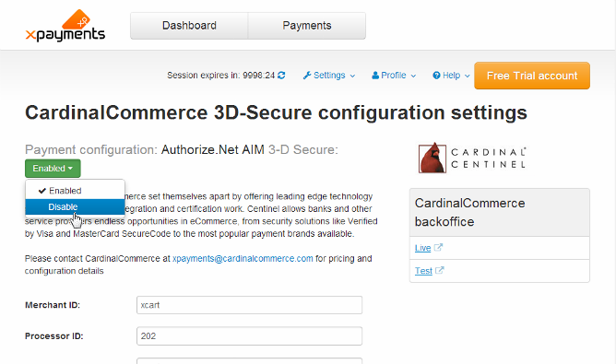The height and width of the screenshot is (364, 616).
Task: Expand the Profile dropdown menu
Action: click(394, 75)
